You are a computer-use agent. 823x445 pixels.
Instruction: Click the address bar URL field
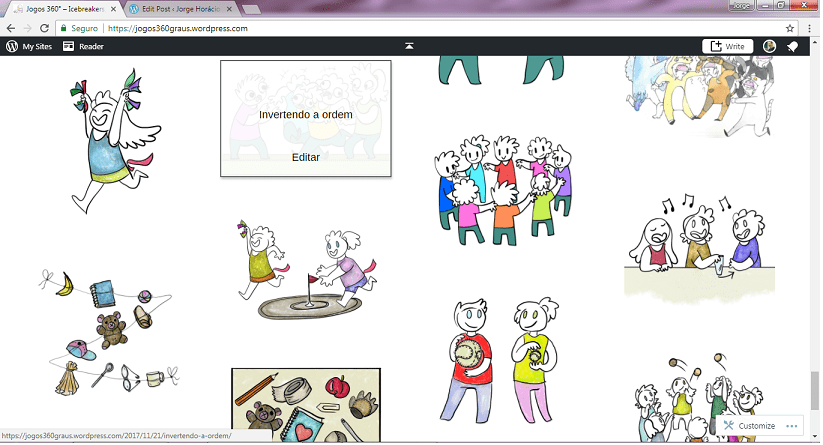[x=400, y=28]
